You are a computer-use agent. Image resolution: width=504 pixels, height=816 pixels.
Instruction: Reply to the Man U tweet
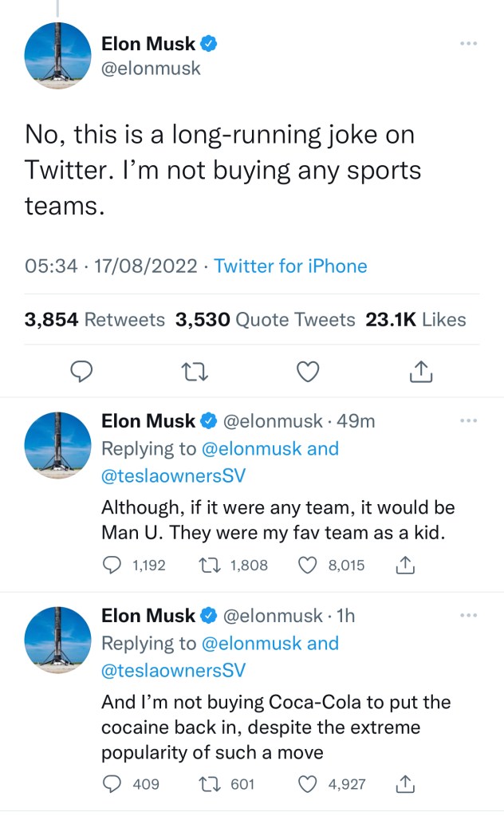click(x=112, y=565)
